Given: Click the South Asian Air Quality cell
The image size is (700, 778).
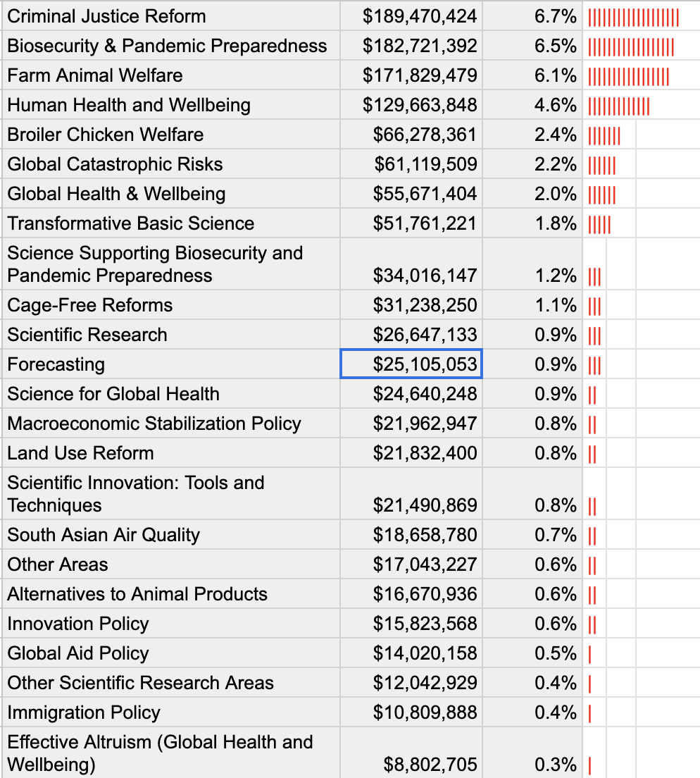Looking at the screenshot, I should point(104,535).
